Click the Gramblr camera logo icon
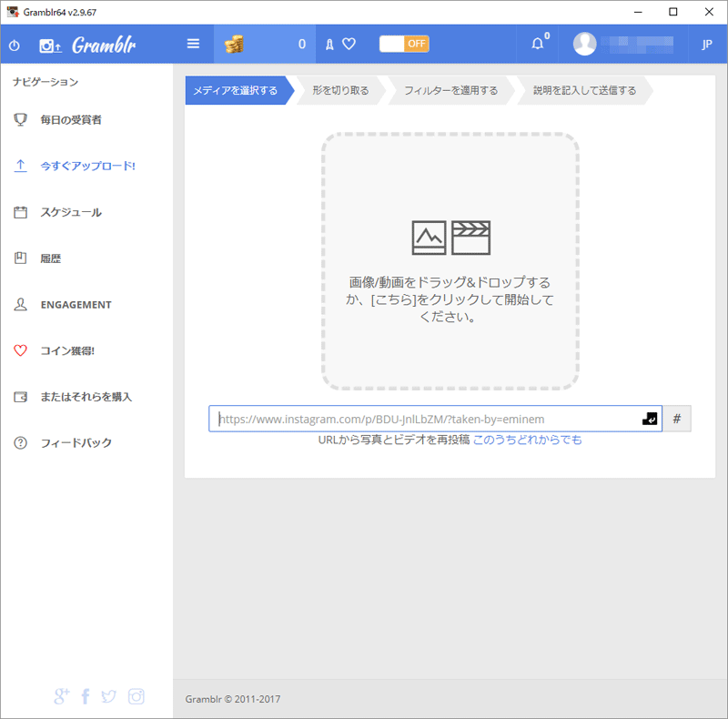The width and height of the screenshot is (728, 719). (x=50, y=46)
